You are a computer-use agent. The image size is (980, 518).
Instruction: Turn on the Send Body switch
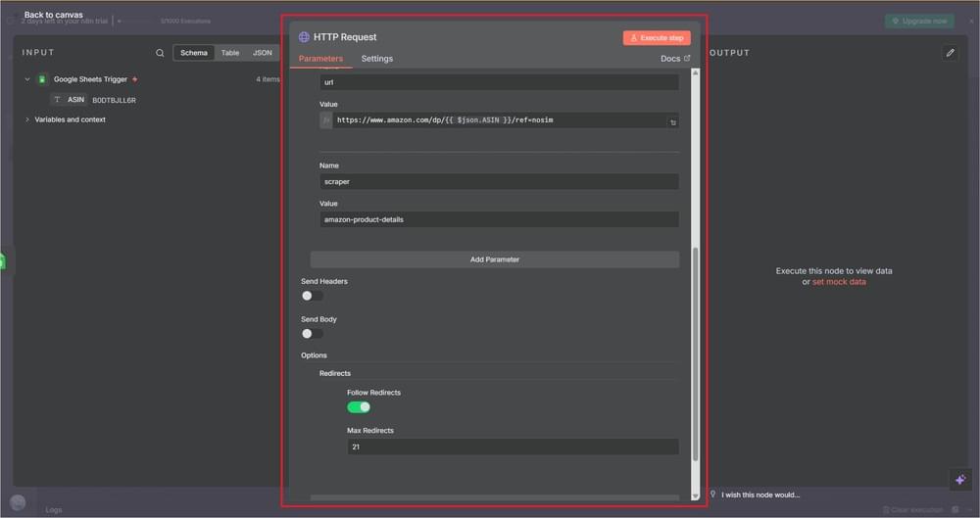(x=312, y=334)
